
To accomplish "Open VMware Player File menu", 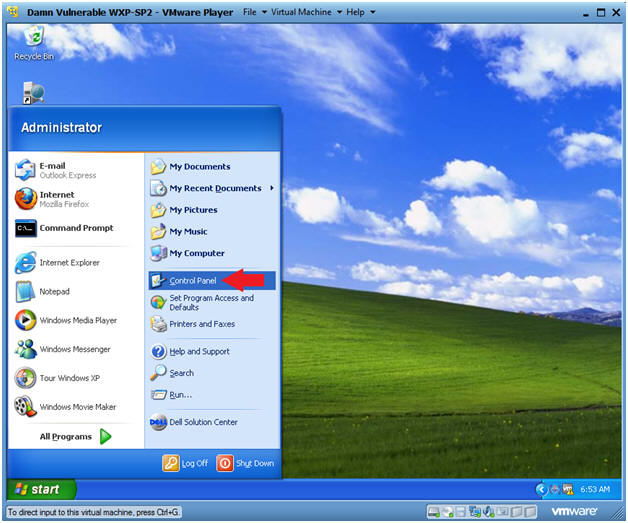I will pos(254,12).
